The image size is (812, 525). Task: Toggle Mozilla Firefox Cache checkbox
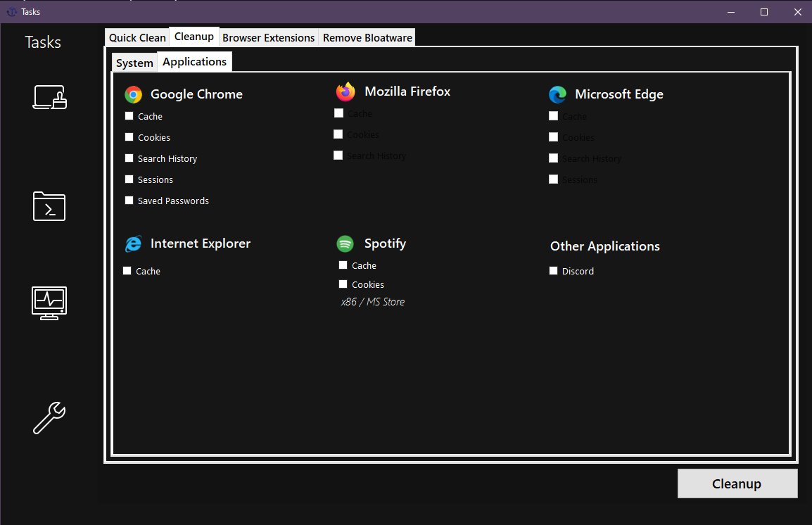(338, 113)
